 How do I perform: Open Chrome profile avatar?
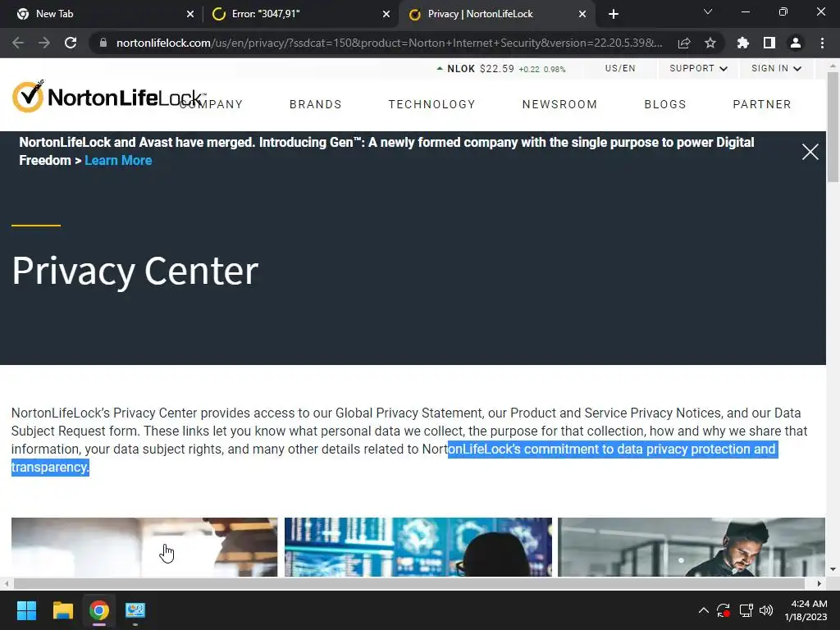[x=796, y=43]
